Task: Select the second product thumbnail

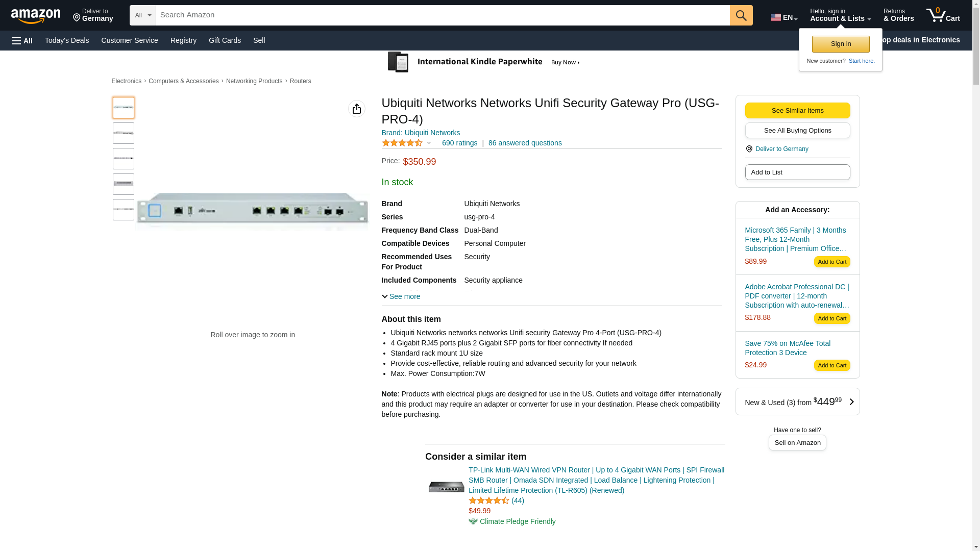Action: (124, 133)
